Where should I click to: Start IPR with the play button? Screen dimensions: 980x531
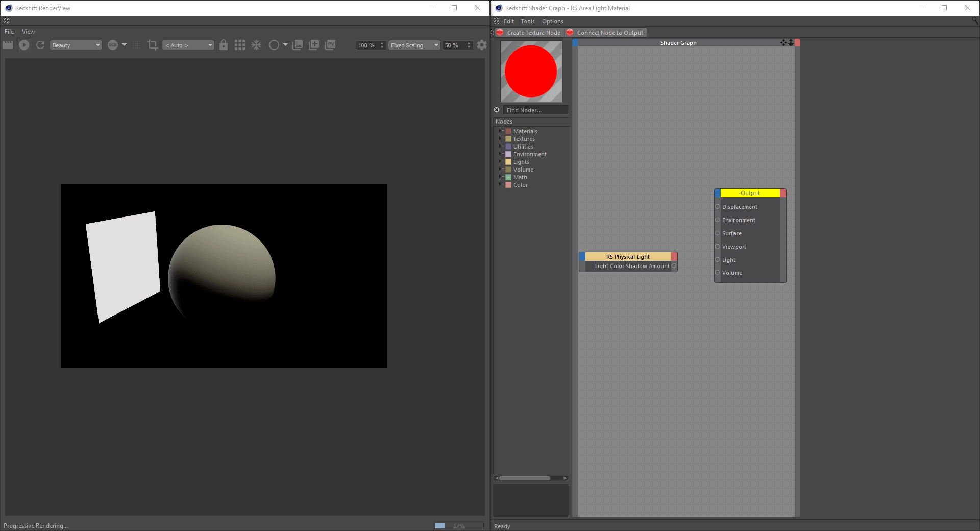pos(24,45)
